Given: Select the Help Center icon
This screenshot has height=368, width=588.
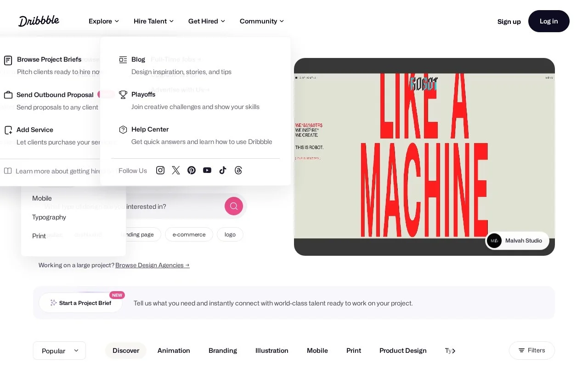Looking at the screenshot, I should tap(123, 130).
